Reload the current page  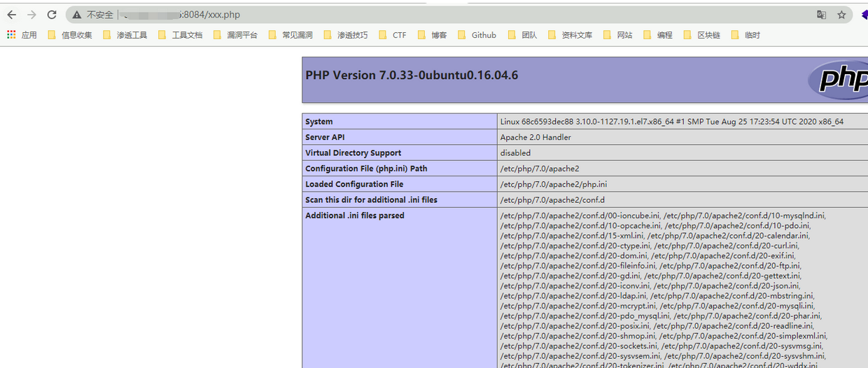coord(52,15)
